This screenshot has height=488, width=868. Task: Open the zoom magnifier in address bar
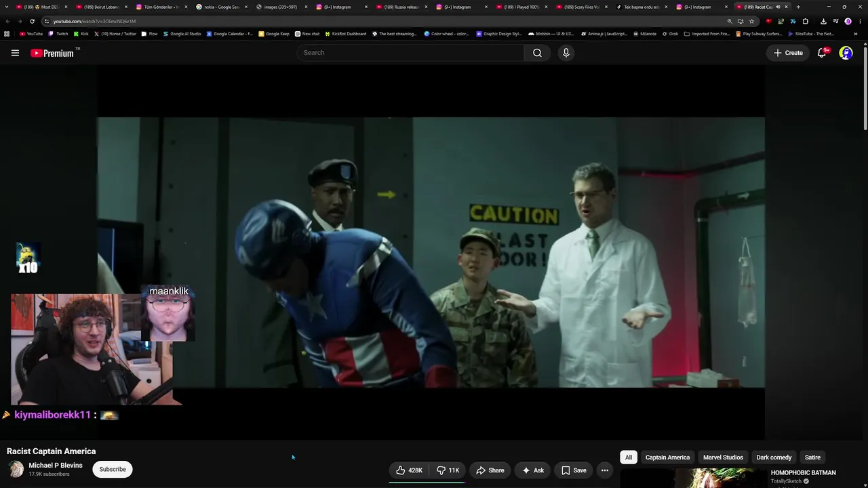click(730, 21)
